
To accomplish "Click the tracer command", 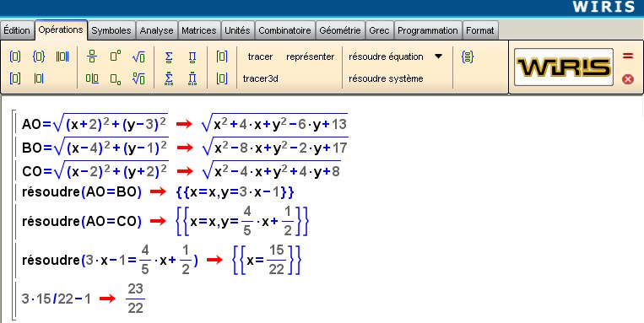I will pyautogui.click(x=260, y=57).
